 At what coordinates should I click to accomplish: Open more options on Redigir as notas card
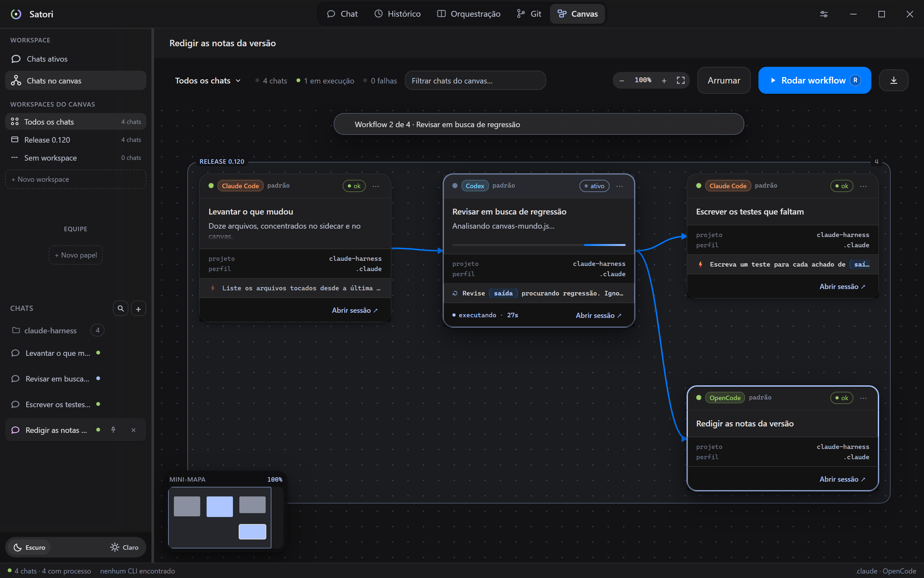coord(863,398)
